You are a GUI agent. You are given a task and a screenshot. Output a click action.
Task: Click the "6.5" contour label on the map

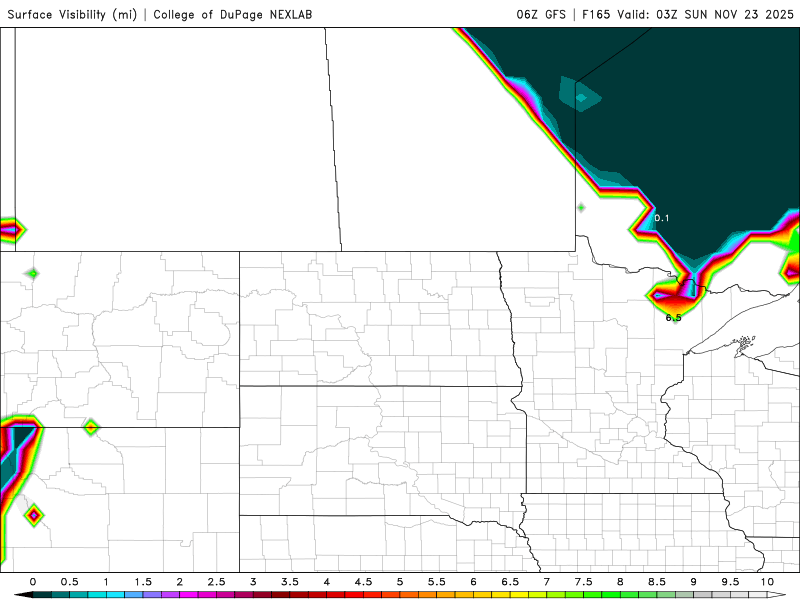(673, 318)
